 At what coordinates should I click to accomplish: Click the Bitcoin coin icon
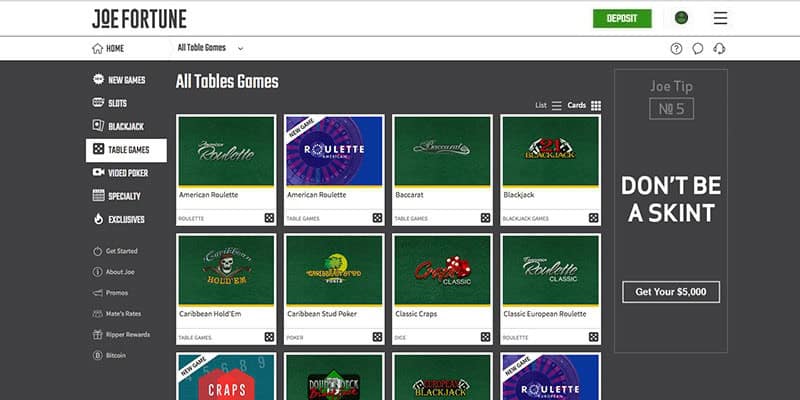tap(97, 356)
